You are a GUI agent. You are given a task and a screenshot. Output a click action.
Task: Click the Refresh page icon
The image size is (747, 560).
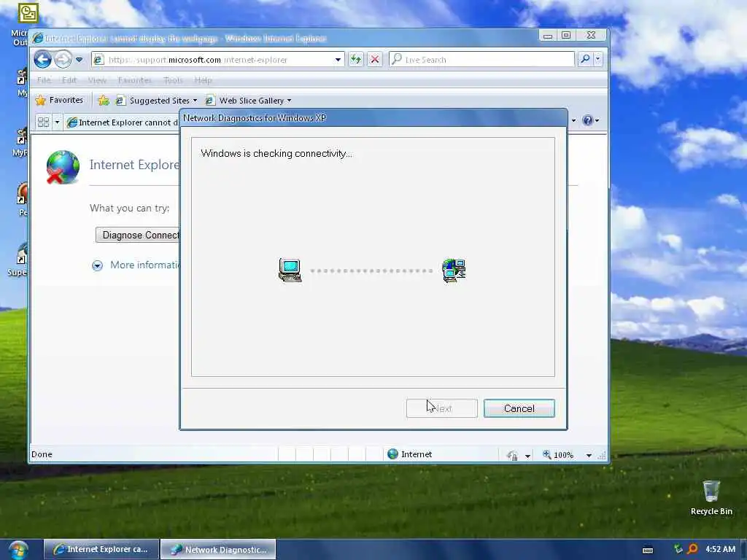pos(356,60)
